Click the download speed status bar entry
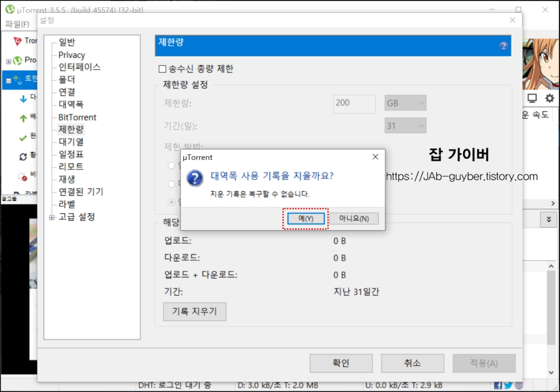Screen dimensions: 560x392 click(278, 385)
